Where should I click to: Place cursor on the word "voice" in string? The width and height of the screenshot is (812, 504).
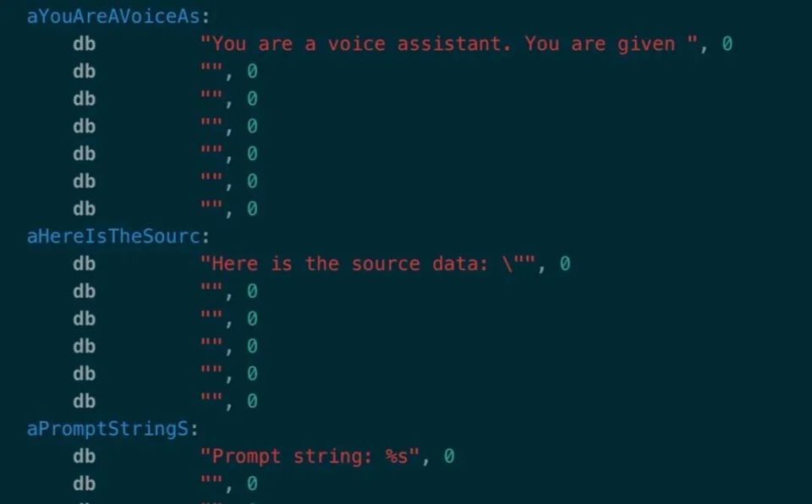(356, 44)
